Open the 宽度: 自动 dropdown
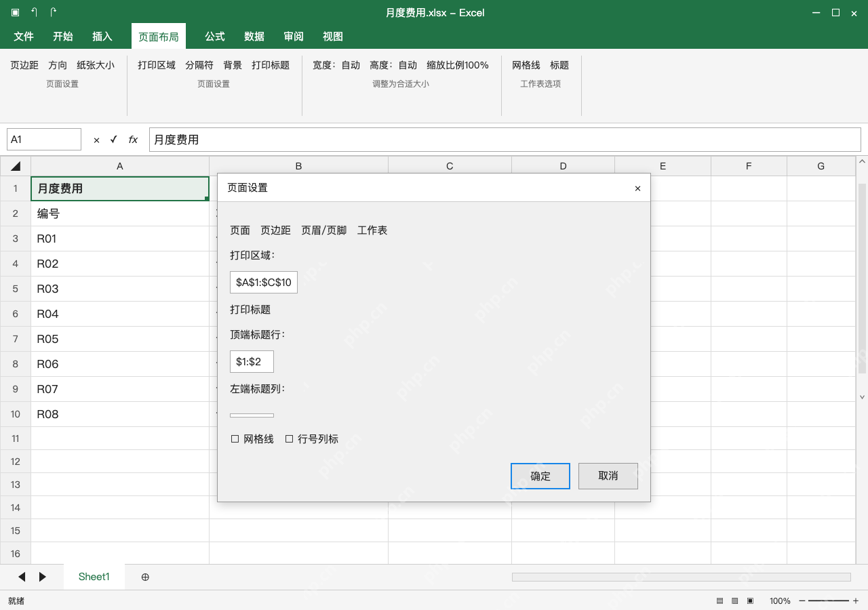This screenshot has width=868, height=610. tap(336, 65)
